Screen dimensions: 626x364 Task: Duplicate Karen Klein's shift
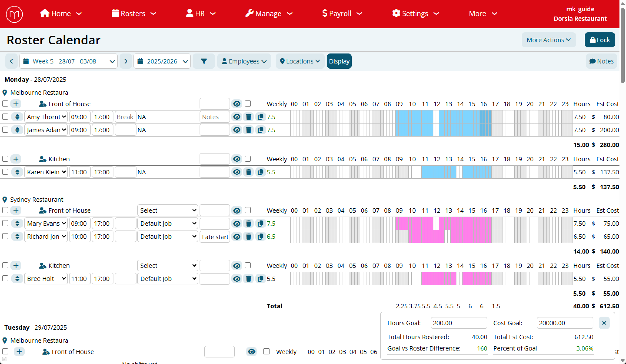[260, 172]
